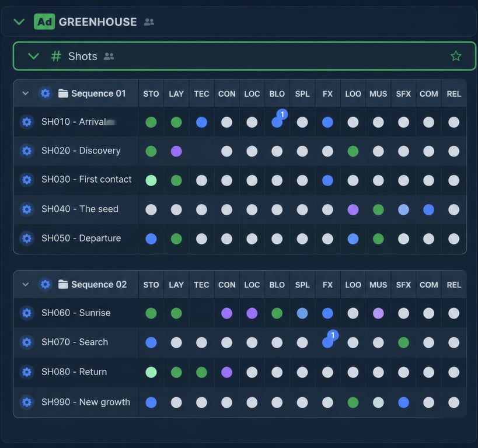Open gear icon for SH050 - Departure
This screenshot has width=478, height=448.
(x=27, y=238)
